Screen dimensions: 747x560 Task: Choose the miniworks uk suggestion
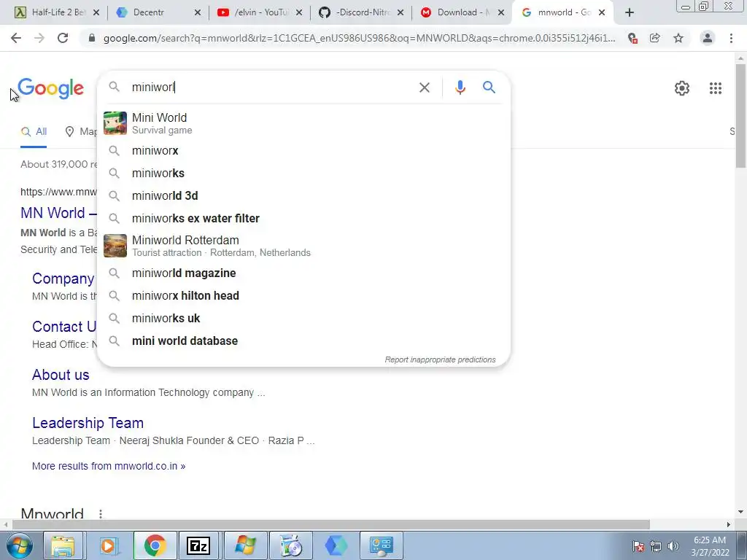pyautogui.click(x=303, y=319)
